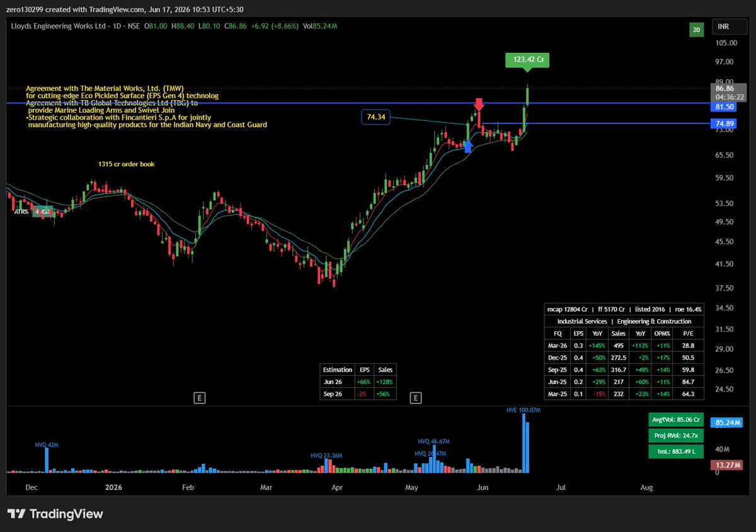Click the Sep-25 row in fundamentals table

[x=624, y=370]
